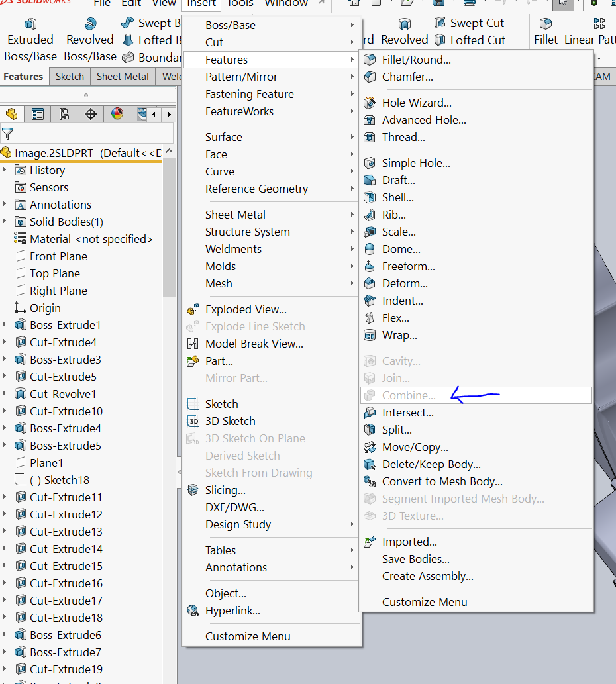The image size is (616, 684).
Task: Select the Sensors folder in the tree
Action: [x=42, y=187]
